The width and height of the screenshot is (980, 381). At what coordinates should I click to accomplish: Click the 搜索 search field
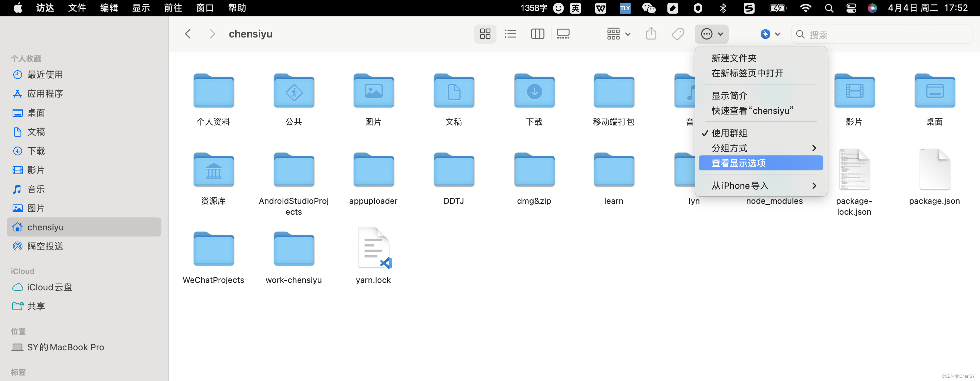[x=882, y=34]
